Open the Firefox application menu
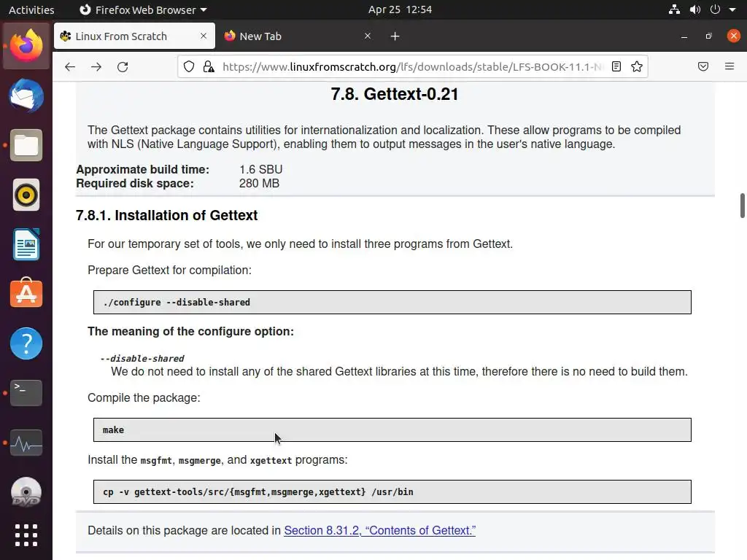This screenshot has height=560, width=747. click(729, 66)
